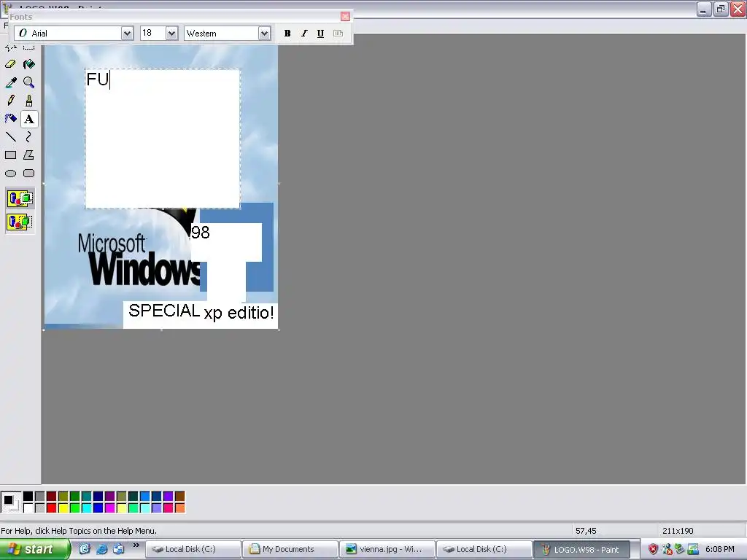747x560 pixels.
Task: Pick the dark red maroon swatch
Action: [x=52, y=496]
